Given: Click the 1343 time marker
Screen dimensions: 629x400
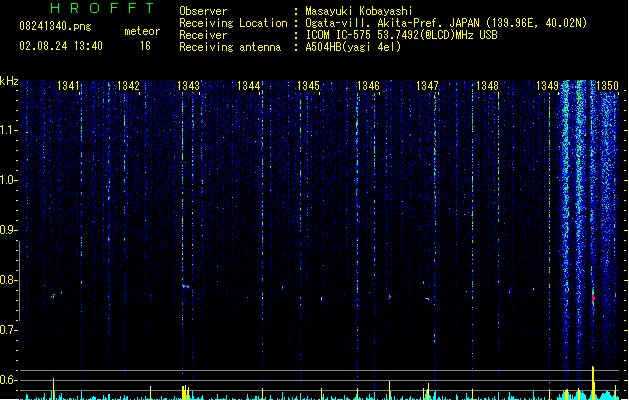Looking at the screenshot, I should [x=188, y=86].
